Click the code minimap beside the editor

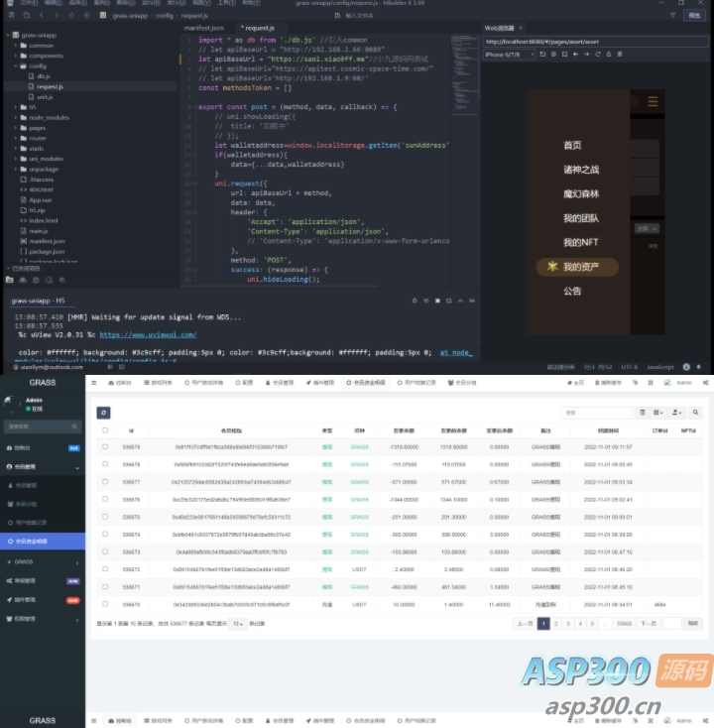click(x=464, y=74)
